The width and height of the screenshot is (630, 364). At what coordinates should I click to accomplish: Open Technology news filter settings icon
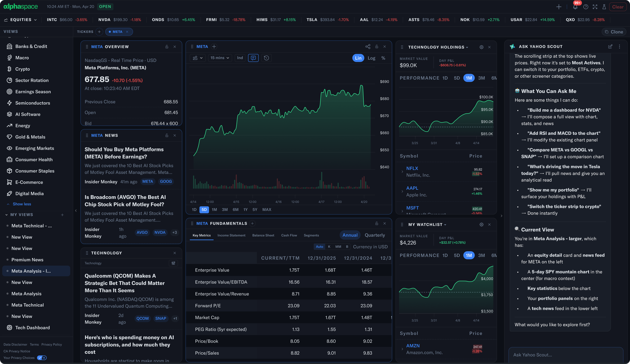click(173, 263)
